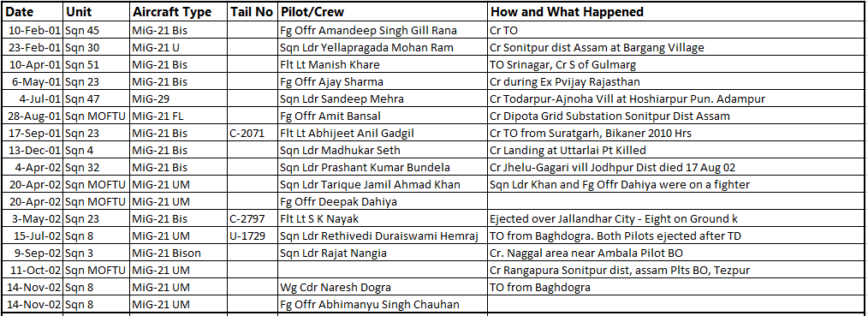The width and height of the screenshot is (868, 316).
Task: Select the Date column header cell
Action: click(33, 12)
